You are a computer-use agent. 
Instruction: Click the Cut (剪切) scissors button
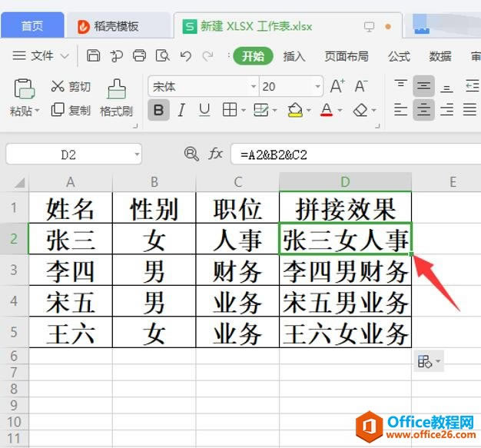pyautogui.click(x=71, y=87)
